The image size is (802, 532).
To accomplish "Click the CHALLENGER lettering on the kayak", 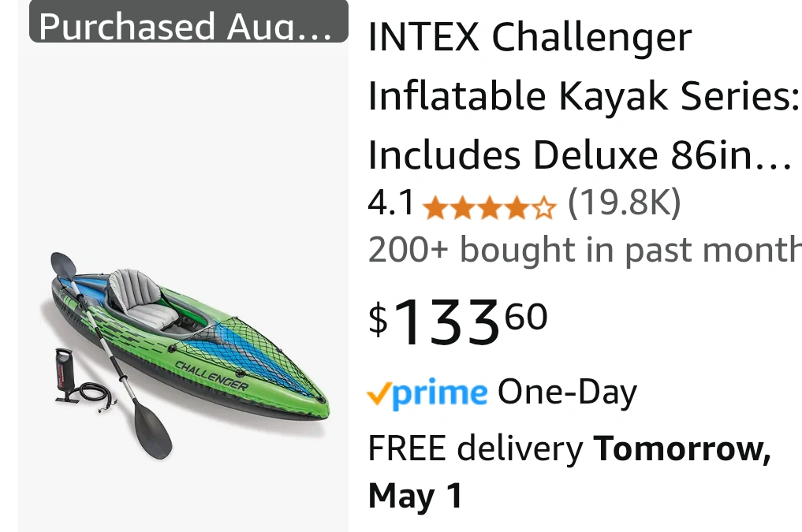I will click(x=212, y=376).
